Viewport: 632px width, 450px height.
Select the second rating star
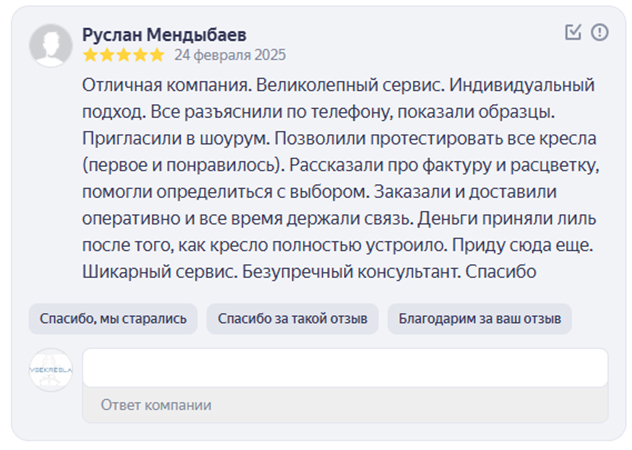click(x=107, y=55)
